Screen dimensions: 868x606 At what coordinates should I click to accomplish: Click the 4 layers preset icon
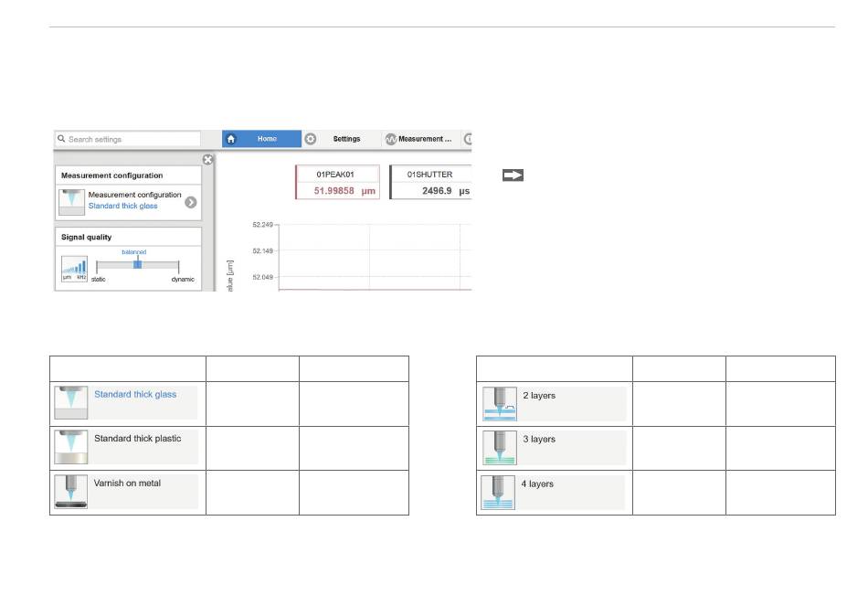(499, 492)
